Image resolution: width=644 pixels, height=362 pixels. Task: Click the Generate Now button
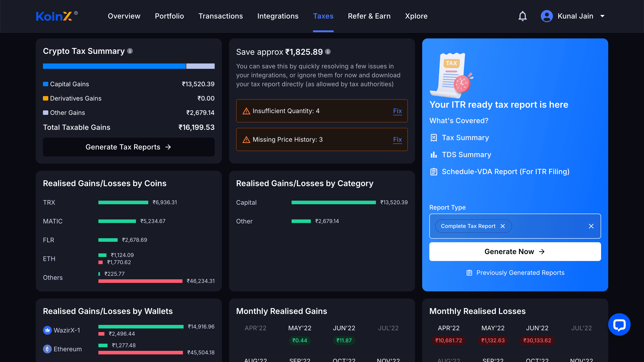pyautogui.click(x=515, y=252)
